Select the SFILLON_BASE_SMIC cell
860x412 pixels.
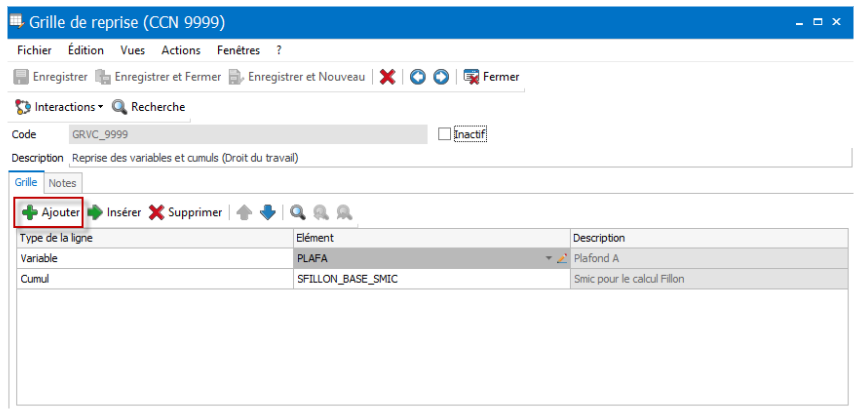[x=432, y=279]
